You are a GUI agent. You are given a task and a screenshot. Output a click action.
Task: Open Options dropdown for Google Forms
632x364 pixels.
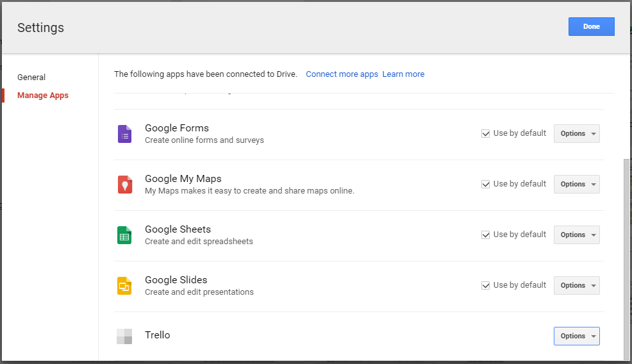point(576,133)
